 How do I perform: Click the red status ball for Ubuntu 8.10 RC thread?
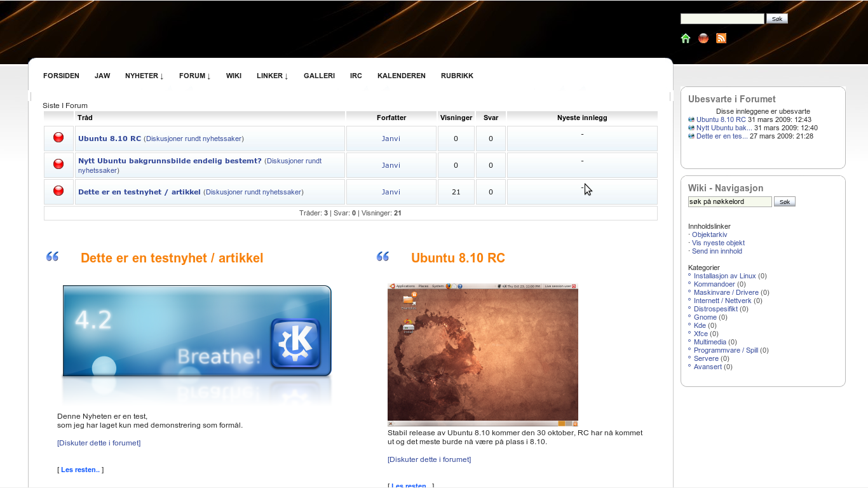[58, 137]
